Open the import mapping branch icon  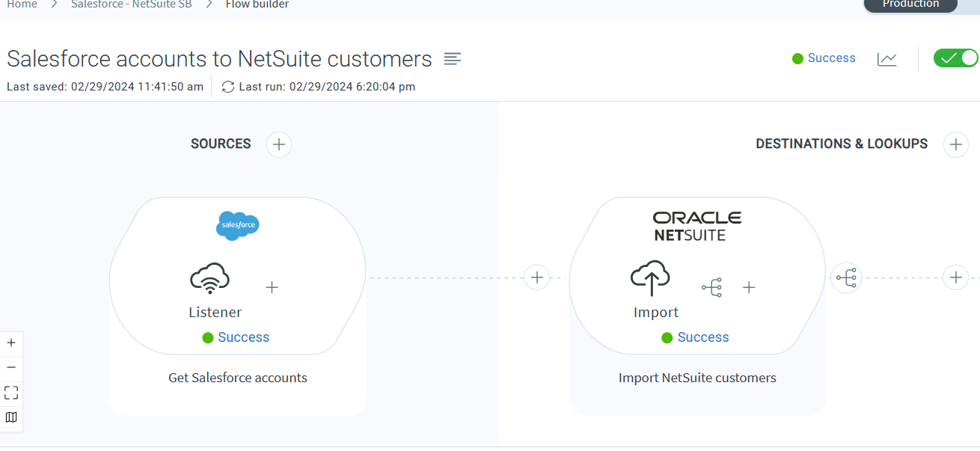[x=711, y=287]
